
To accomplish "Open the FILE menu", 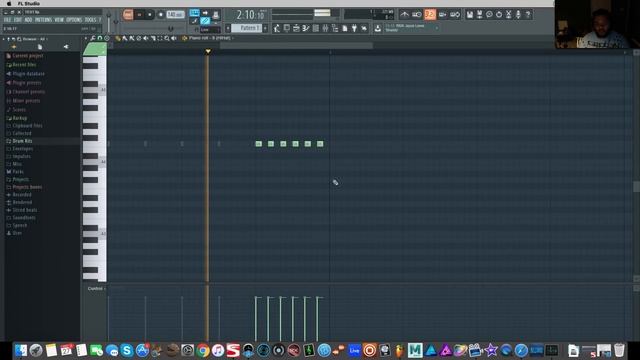I will [x=7, y=20].
